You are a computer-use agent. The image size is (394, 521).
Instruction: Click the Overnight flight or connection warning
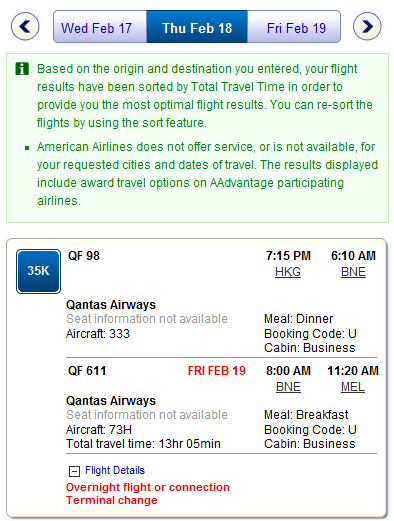click(148, 487)
